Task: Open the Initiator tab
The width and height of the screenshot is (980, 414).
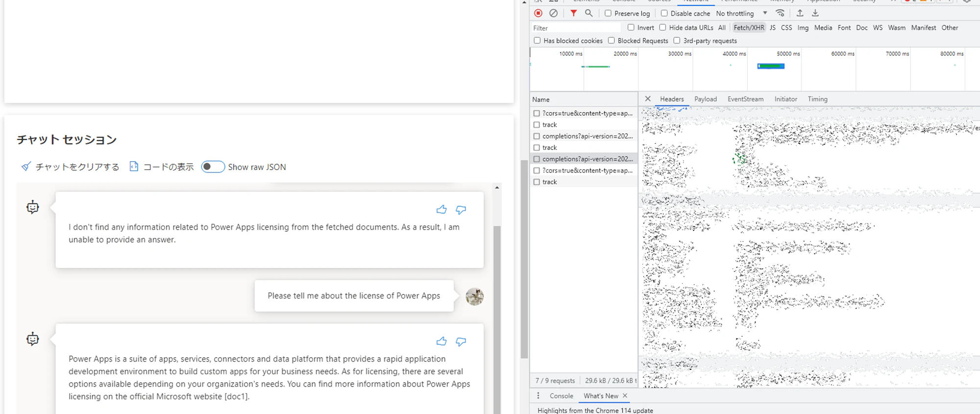Action: pyautogui.click(x=785, y=99)
